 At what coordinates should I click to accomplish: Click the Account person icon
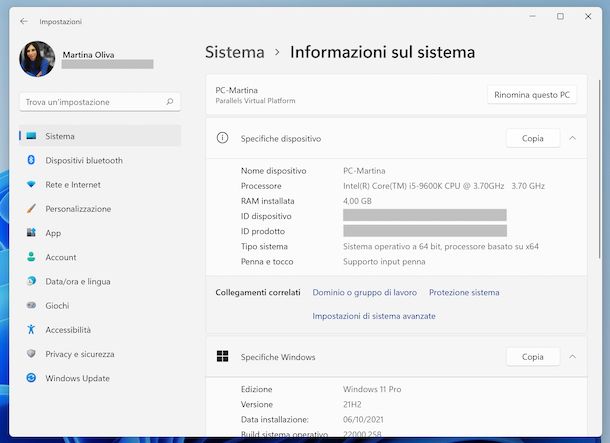[31, 257]
